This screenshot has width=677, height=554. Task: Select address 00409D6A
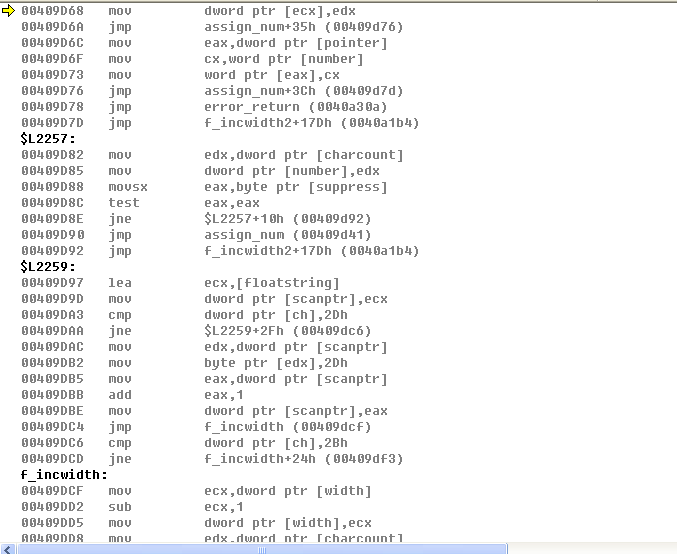tap(52, 27)
